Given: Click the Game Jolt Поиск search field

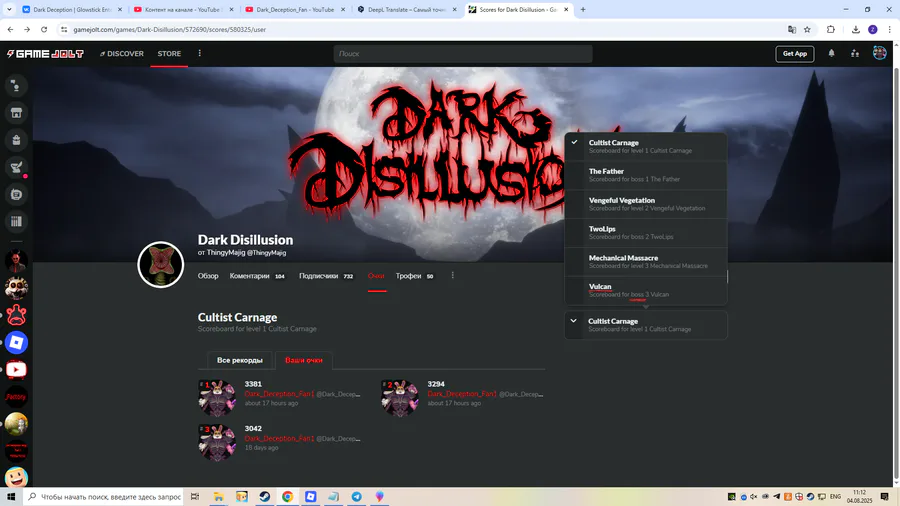Looking at the screenshot, I should (x=463, y=53).
